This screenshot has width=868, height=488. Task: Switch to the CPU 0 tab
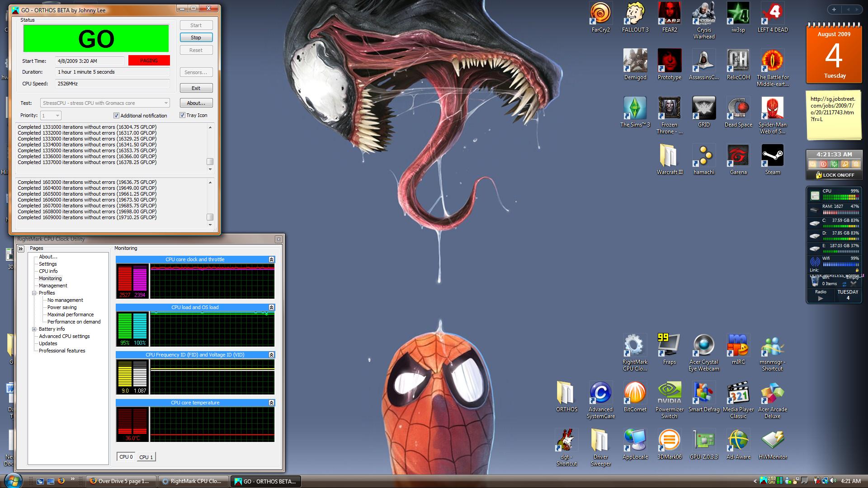[126, 457]
